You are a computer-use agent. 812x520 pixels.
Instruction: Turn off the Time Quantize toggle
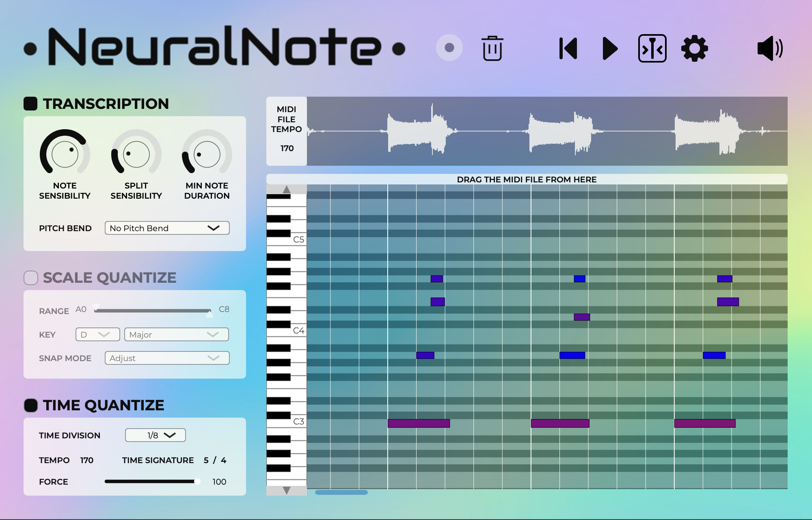click(x=31, y=405)
